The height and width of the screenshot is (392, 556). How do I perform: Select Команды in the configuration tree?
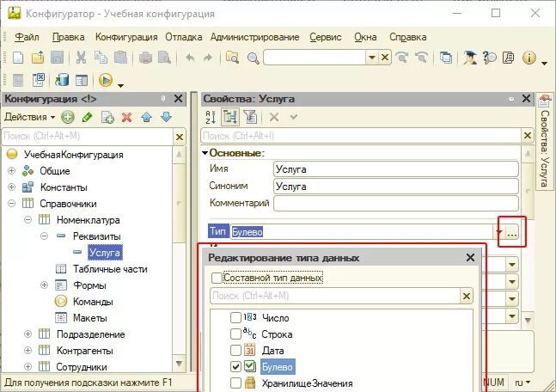point(93,302)
